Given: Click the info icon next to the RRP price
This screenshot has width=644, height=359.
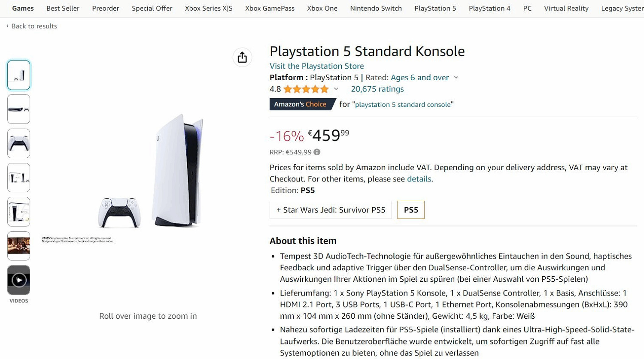Looking at the screenshot, I should click(316, 152).
